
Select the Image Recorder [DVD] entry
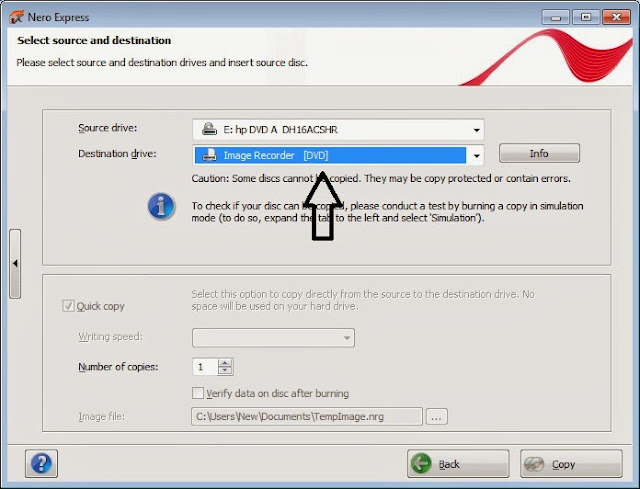coord(330,156)
